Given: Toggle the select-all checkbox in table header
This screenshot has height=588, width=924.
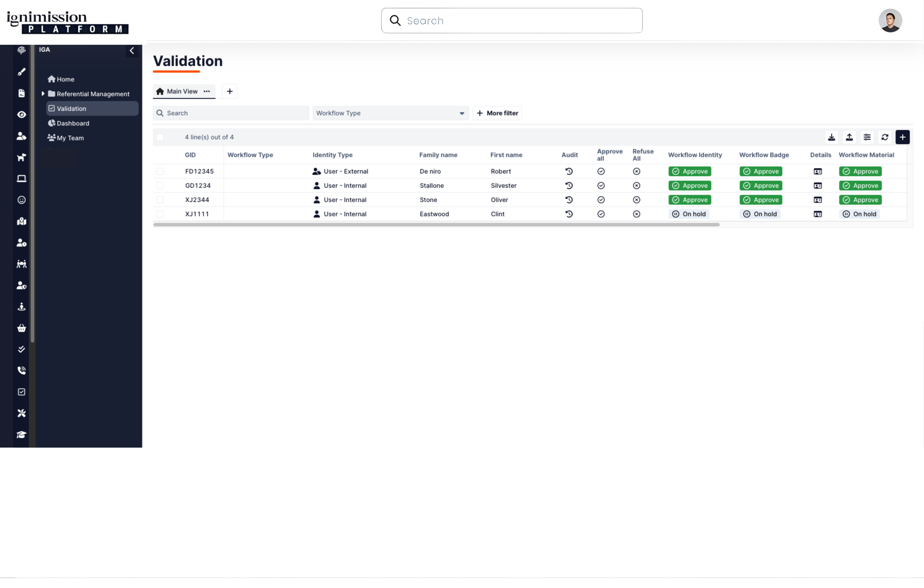Looking at the screenshot, I should [160, 137].
